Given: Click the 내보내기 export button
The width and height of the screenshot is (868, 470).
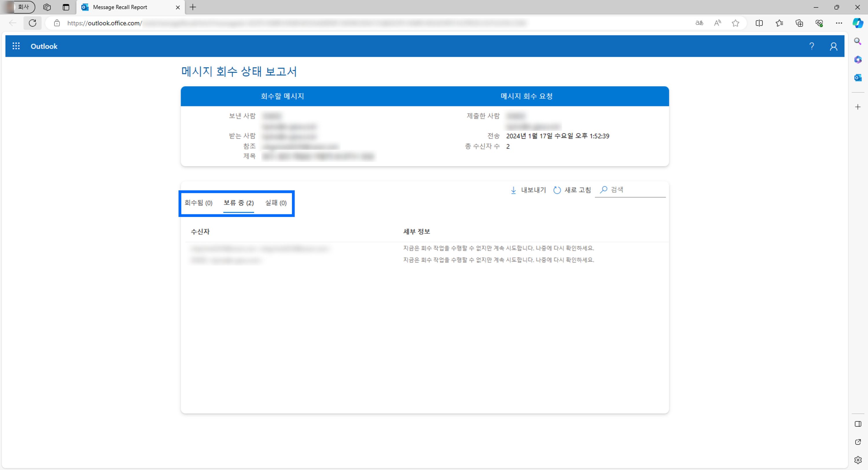Looking at the screenshot, I should point(528,190).
